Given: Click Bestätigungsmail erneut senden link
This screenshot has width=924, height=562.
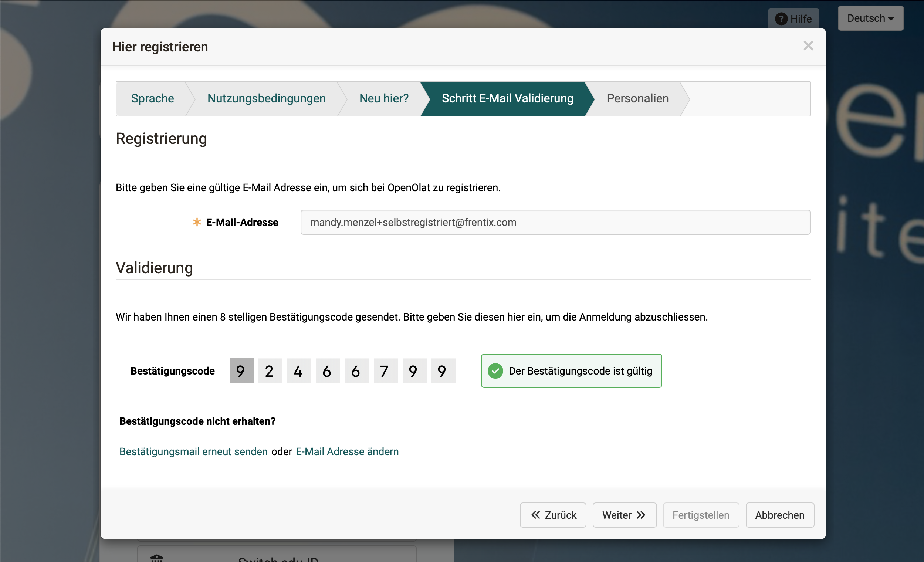Looking at the screenshot, I should 193,451.
